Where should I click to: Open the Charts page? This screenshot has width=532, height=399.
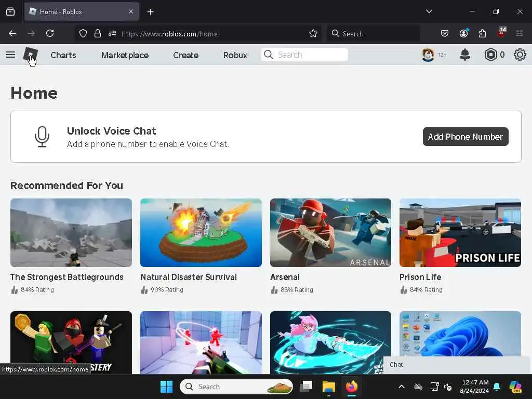63,55
